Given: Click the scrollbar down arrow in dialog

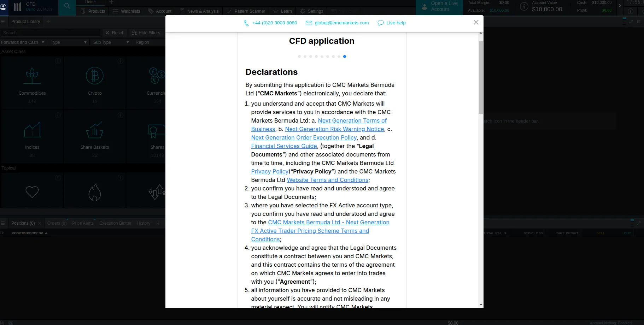Looking at the screenshot, I should [x=481, y=305].
